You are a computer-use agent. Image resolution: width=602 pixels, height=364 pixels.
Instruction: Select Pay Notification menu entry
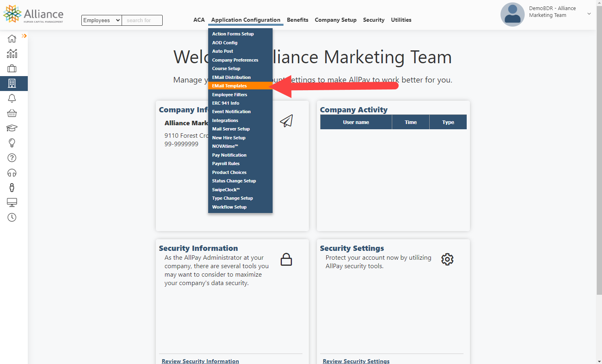tap(240, 155)
